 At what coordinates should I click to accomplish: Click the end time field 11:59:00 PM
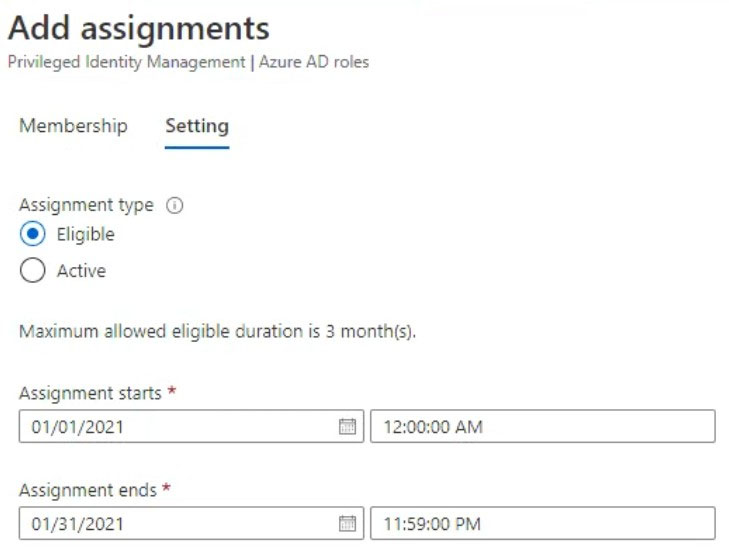543,523
